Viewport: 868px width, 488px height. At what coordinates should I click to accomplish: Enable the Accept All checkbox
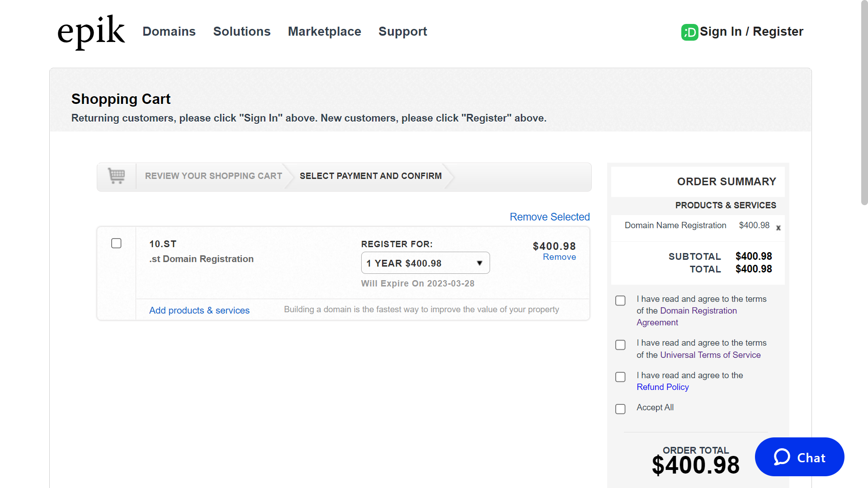[x=620, y=409]
